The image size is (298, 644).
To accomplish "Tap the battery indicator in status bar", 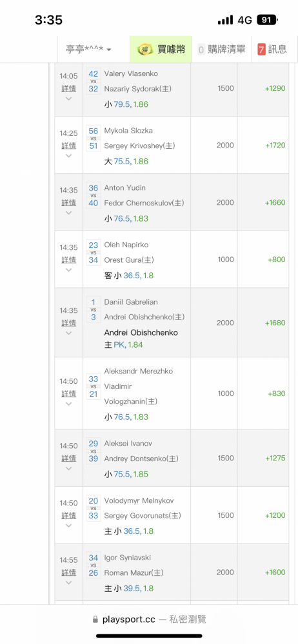I will [267, 20].
